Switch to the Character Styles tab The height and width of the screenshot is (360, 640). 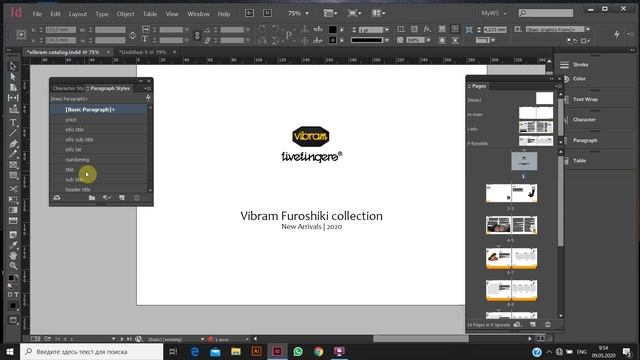68,88
